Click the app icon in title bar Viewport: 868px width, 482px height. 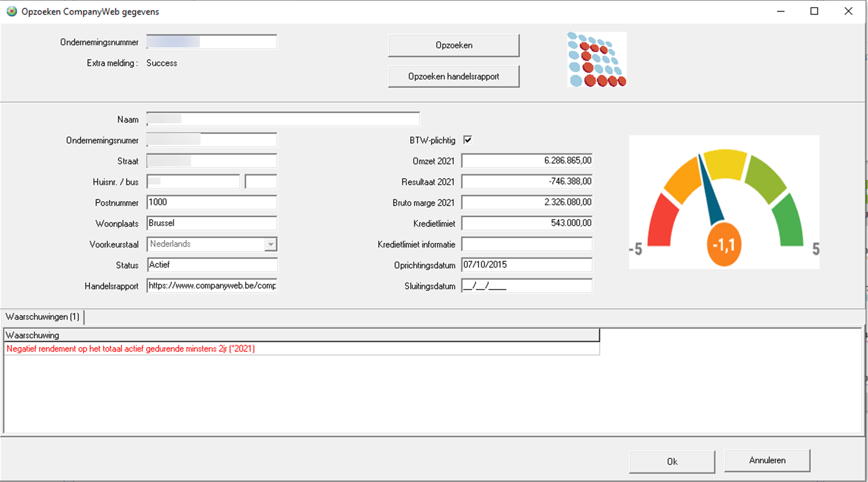point(12,11)
